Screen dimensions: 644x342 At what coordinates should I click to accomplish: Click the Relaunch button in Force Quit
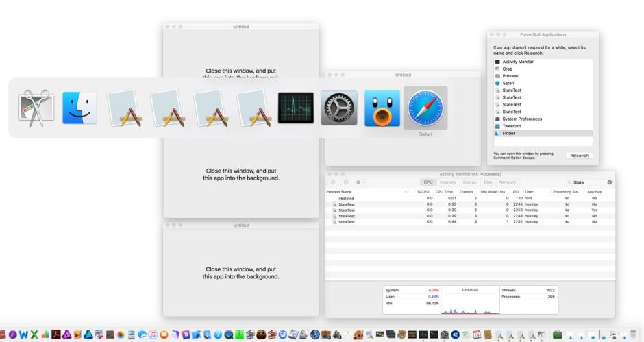[579, 156]
